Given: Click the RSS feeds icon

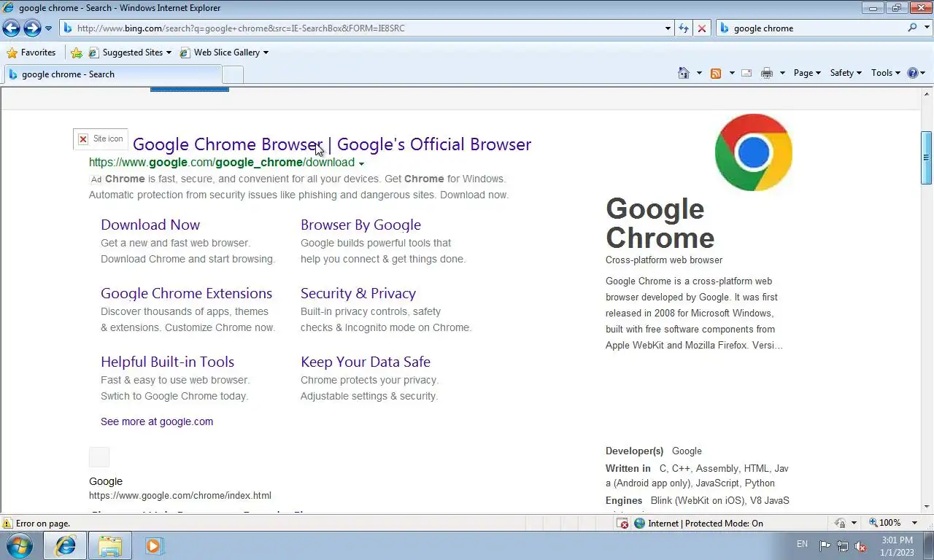Looking at the screenshot, I should [716, 73].
